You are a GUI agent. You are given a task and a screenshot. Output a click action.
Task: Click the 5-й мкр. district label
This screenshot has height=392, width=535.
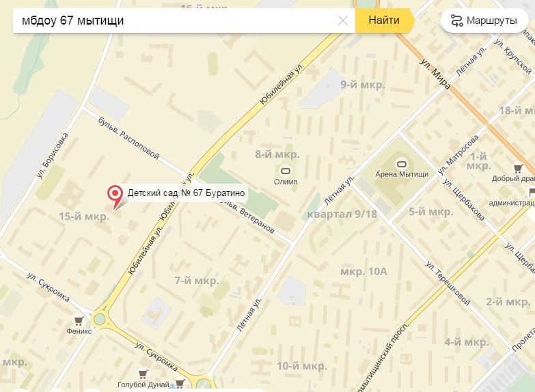coord(431,212)
